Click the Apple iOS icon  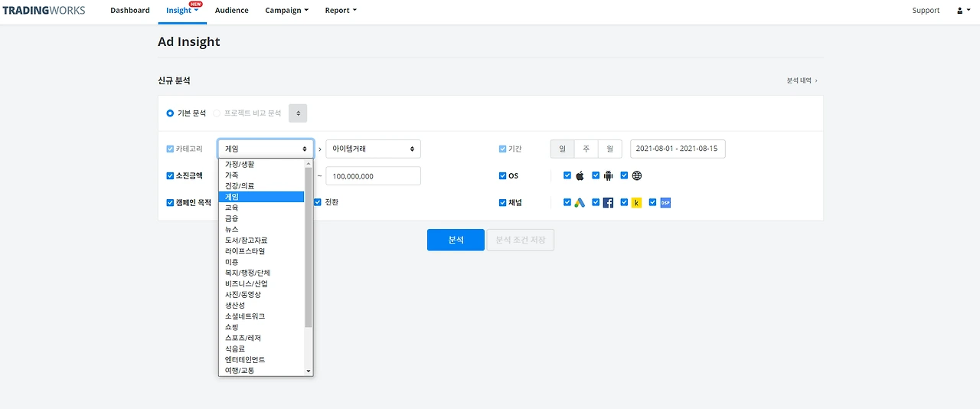[580, 175]
